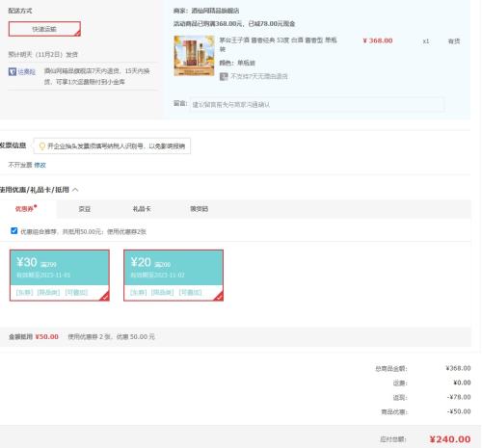Screen dimensions: 482x448
Task: Click the ¥50.00 amount deducted value
Action: pyautogui.click(x=47, y=337)
